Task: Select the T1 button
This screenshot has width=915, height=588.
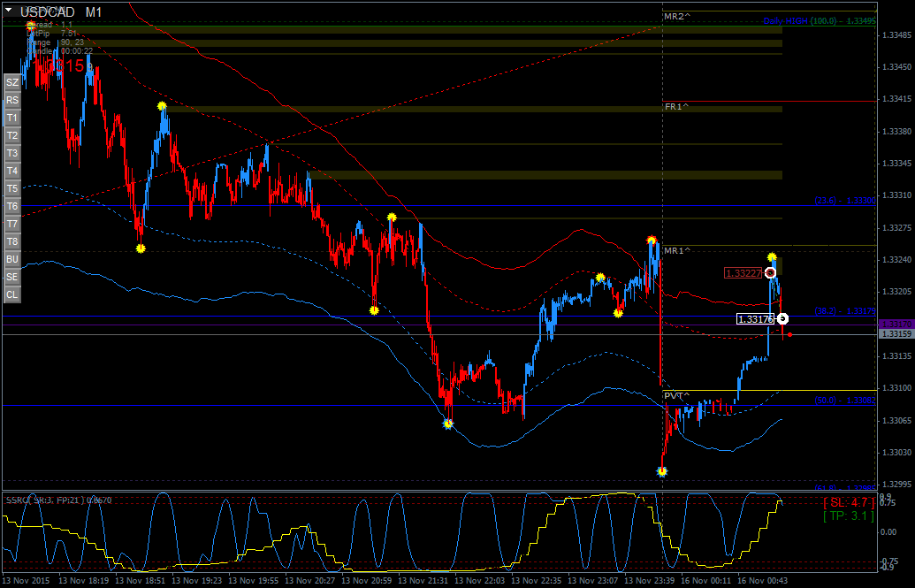Action: [x=12, y=118]
